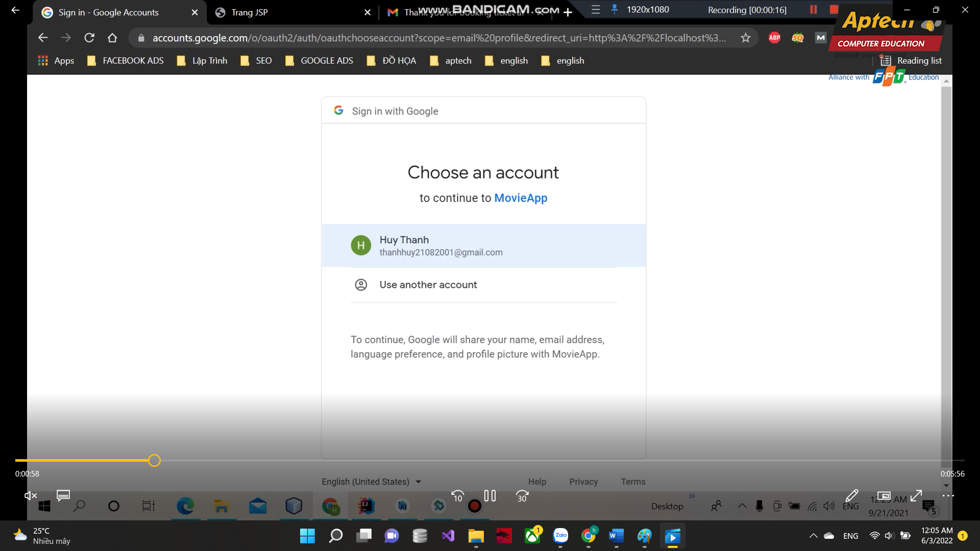Open the ABP Adblock extension
The width and height of the screenshot is (980, 551).
pos(774,38)
